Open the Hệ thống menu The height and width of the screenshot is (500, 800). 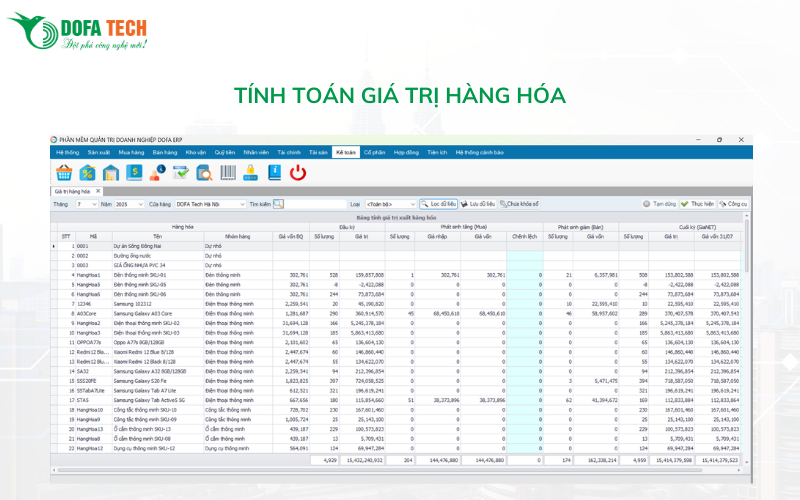coord(68,153)
